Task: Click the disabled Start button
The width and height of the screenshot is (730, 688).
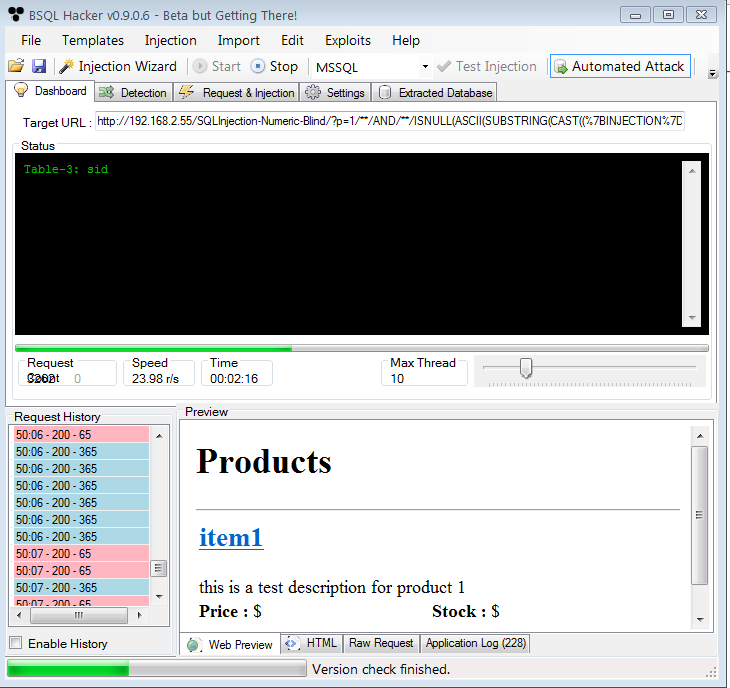Action: (217, 66)
